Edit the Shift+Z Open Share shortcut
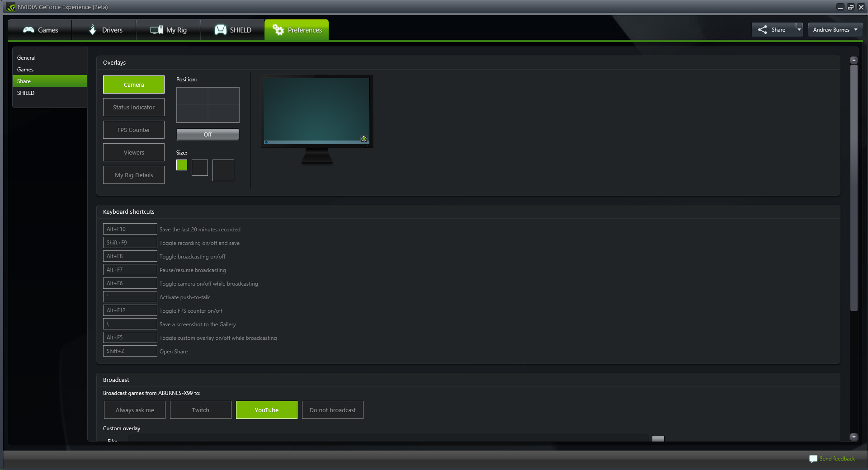Image resolution: width=868 pixels, height=470 pixels. pos(130,351)
